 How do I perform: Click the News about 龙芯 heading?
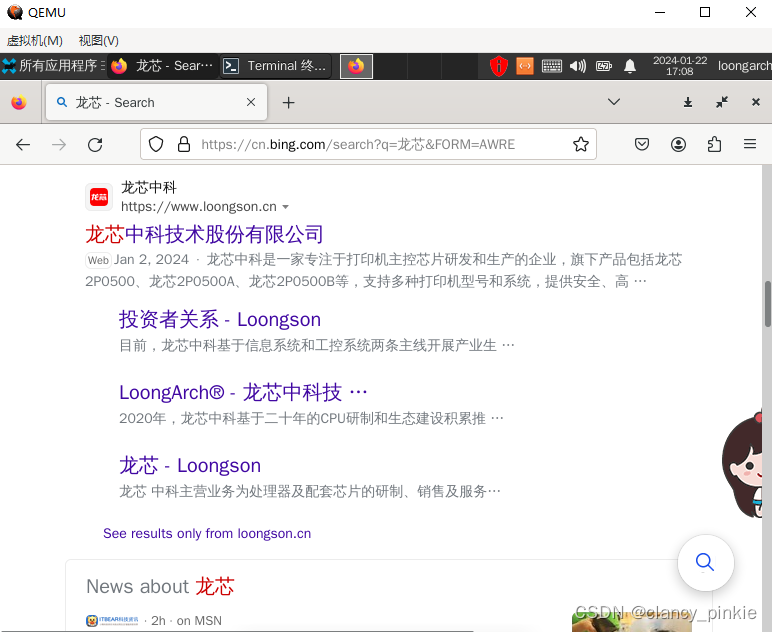(x=160, y=586)
